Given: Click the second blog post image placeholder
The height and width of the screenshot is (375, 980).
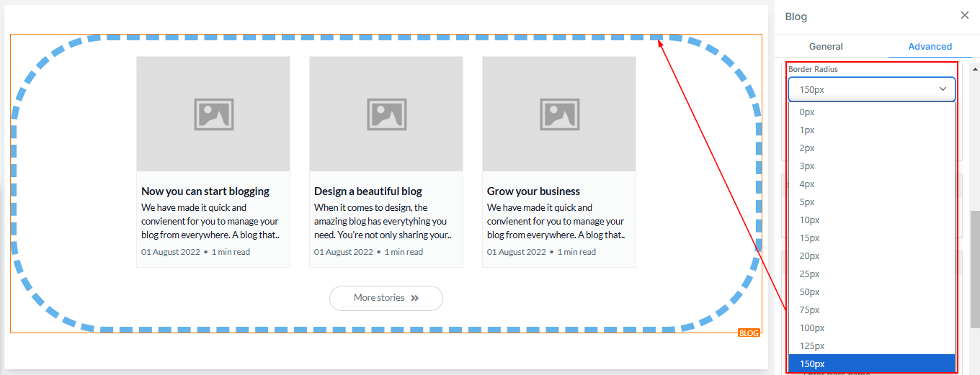Looking at the screenshot, I should (x=386, y=114).
